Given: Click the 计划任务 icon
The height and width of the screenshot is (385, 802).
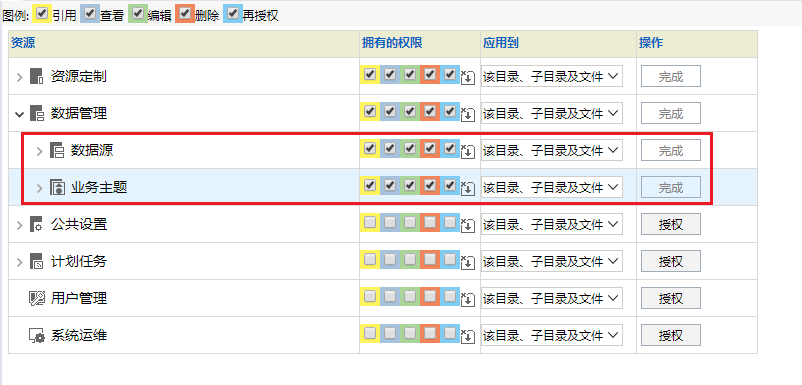Looking at the screenshot, I should (x=37, y=261).
